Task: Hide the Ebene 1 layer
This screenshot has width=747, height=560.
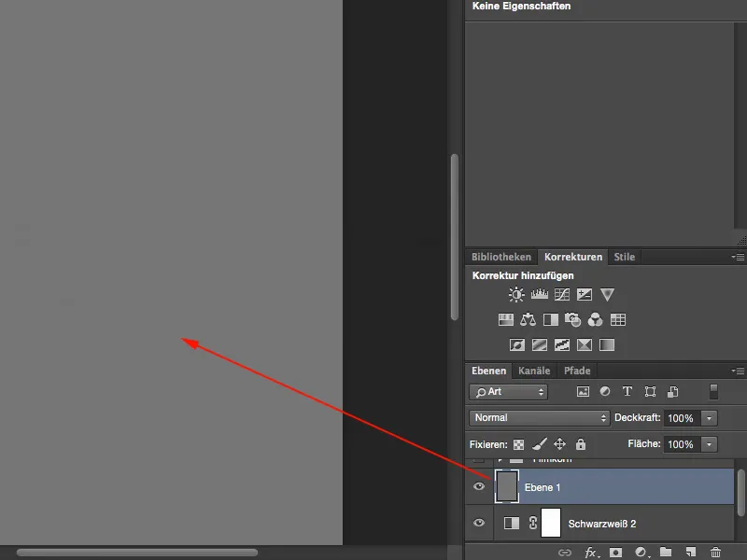Action: [x=479, y=486]
